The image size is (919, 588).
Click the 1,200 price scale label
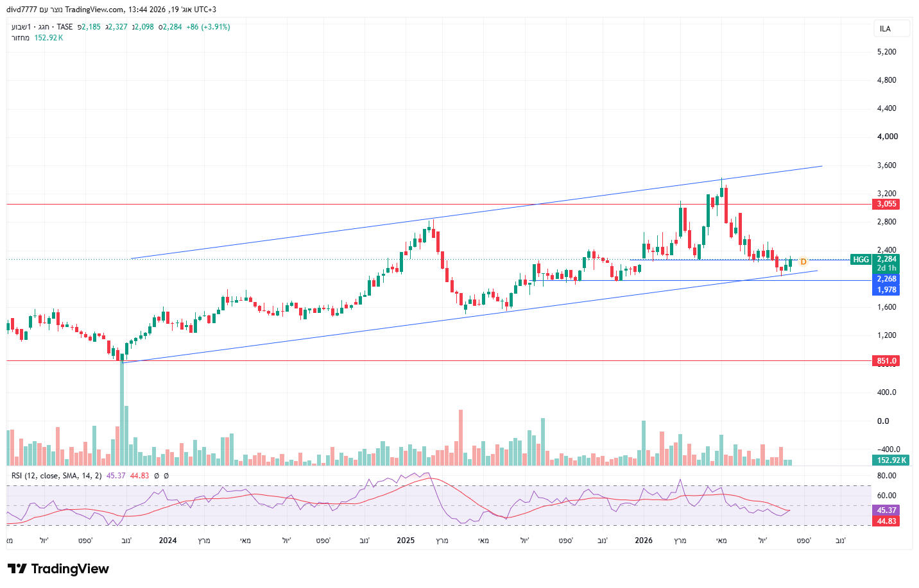tap(886, 335)
